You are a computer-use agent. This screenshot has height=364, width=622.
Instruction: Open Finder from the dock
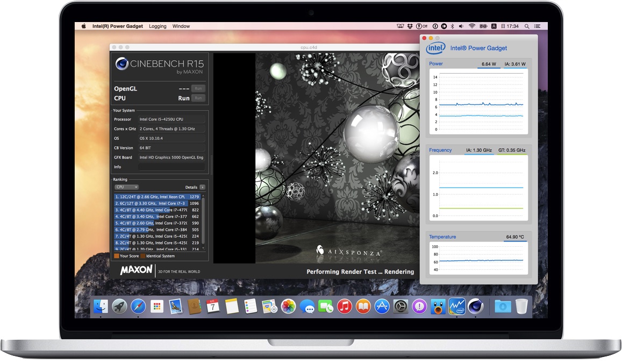(x=101, y=306)
